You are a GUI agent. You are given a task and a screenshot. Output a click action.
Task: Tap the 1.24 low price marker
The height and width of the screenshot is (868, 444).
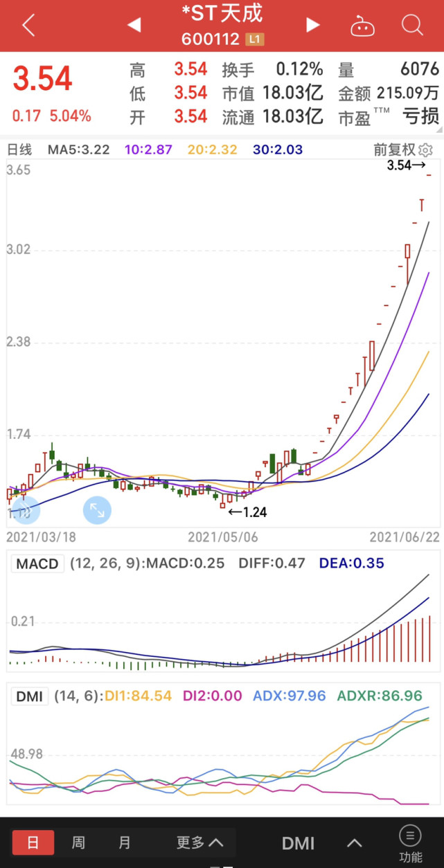coord(247,513)
